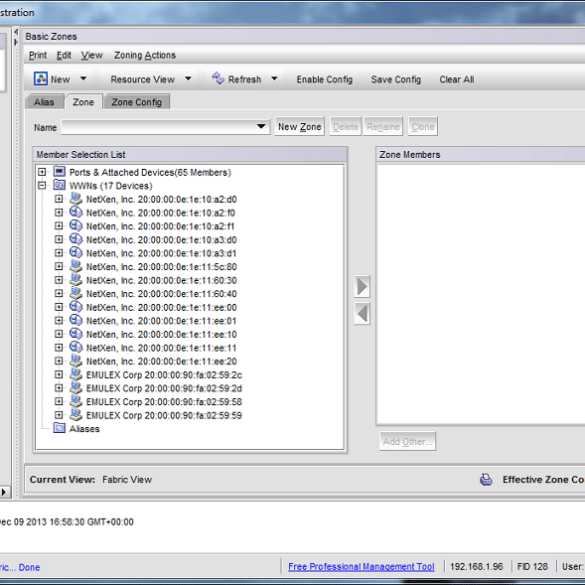Click the WWNs folder icon
The height and width of the screenshot is (585, 585).
coord(59,185)
